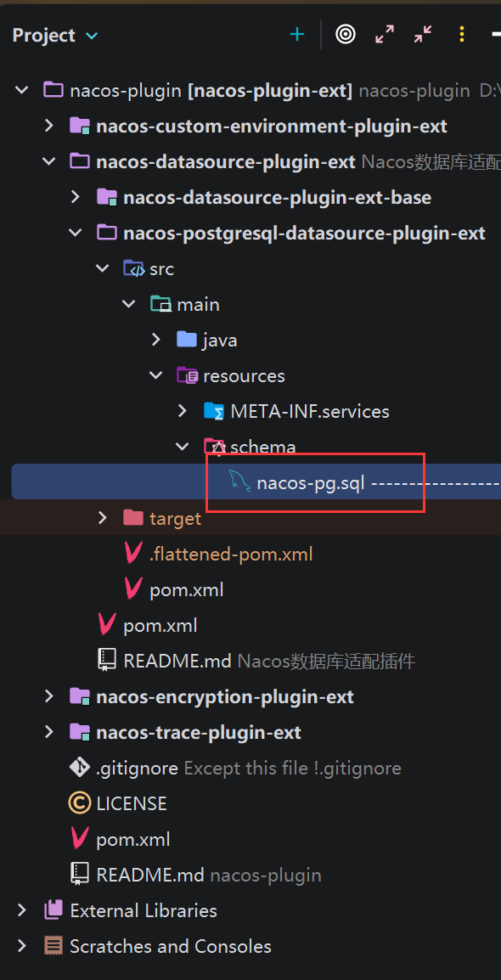Click the resources folder icon
This screenshot has width=501, height=980.
click(x=188, y=375)
